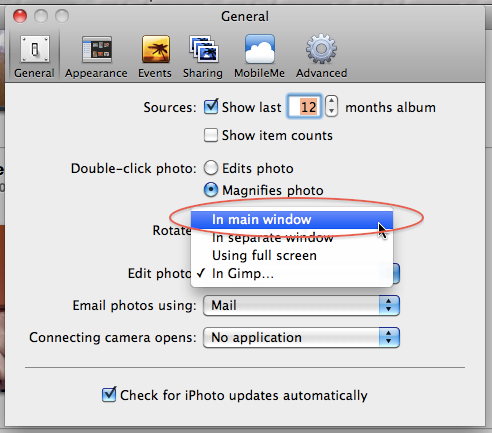Uncheck the Show last months album checkbox
This screenshot has height=433, width=492.
[211, 107]
